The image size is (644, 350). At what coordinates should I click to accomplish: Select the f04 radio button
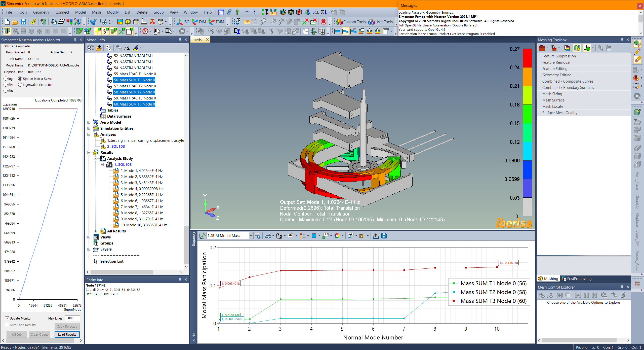tap(6, 85)
